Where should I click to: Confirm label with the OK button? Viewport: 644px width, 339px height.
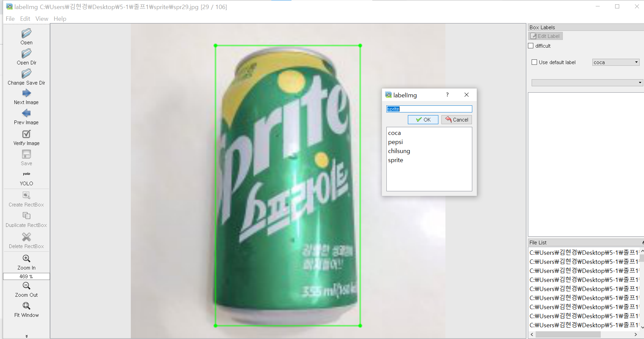(423, 119)
